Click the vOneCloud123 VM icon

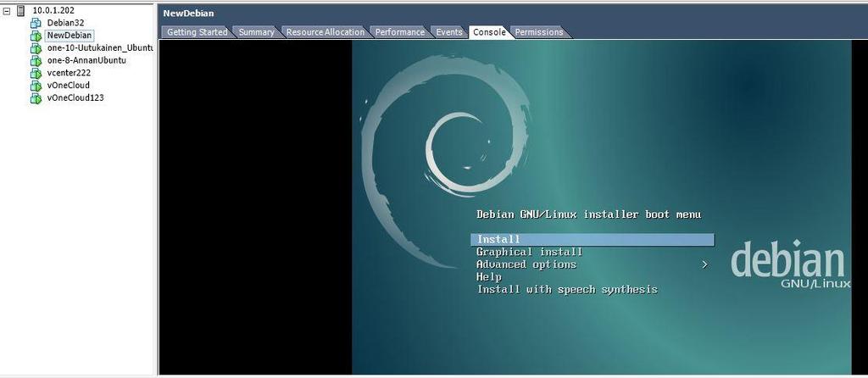[36, 98]
